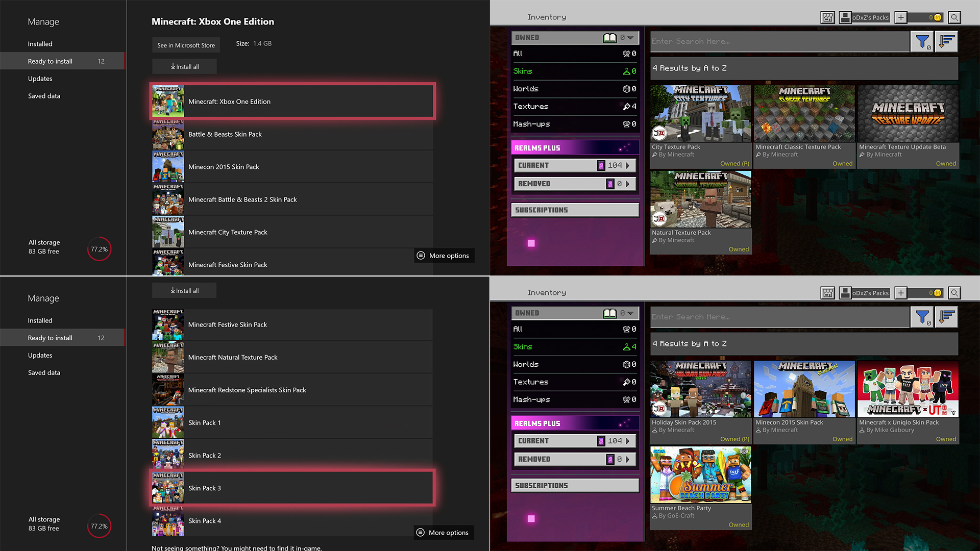980x551 pixels.
Task: Select Skin Pack 4 row
Action: coord(292,521)
